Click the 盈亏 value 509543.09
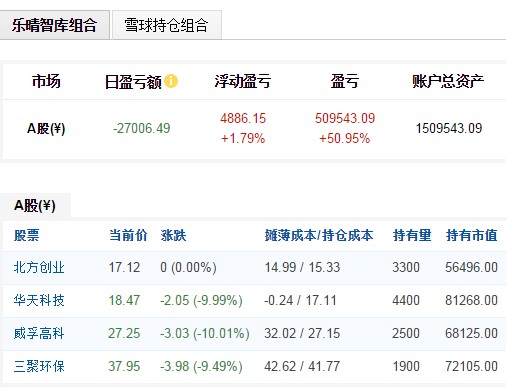Image resolution: width=506 pixels, height=388 pixels. pos(345,118)
